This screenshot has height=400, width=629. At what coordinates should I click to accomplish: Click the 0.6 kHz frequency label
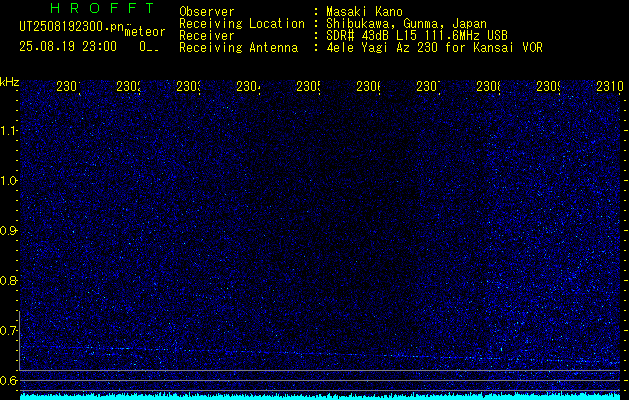click(9, 380)
